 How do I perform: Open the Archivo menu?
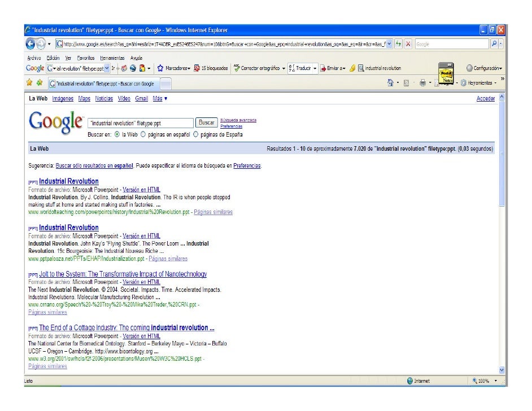point(34,58)
